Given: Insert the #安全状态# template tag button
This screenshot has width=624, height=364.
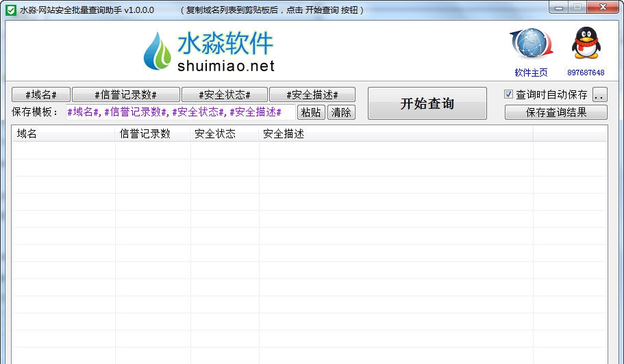Looking at the screenshot, I should (x=225, y=94).
